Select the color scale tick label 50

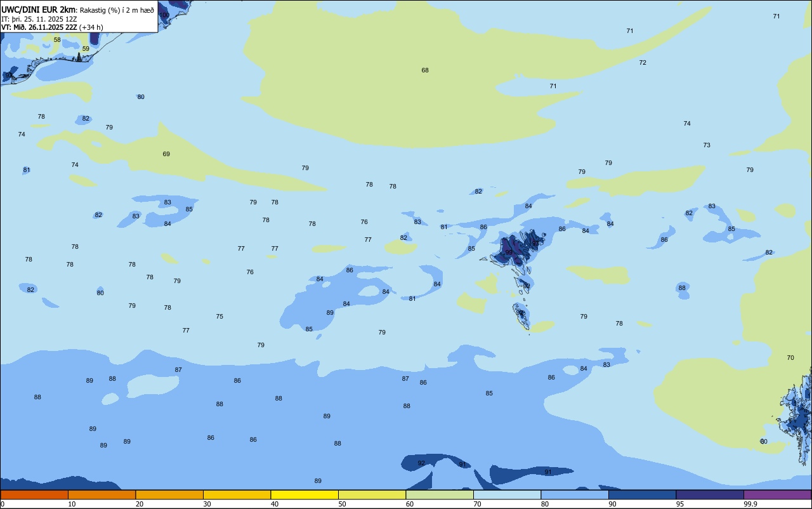pyautogui.click(x=342, y=504)
